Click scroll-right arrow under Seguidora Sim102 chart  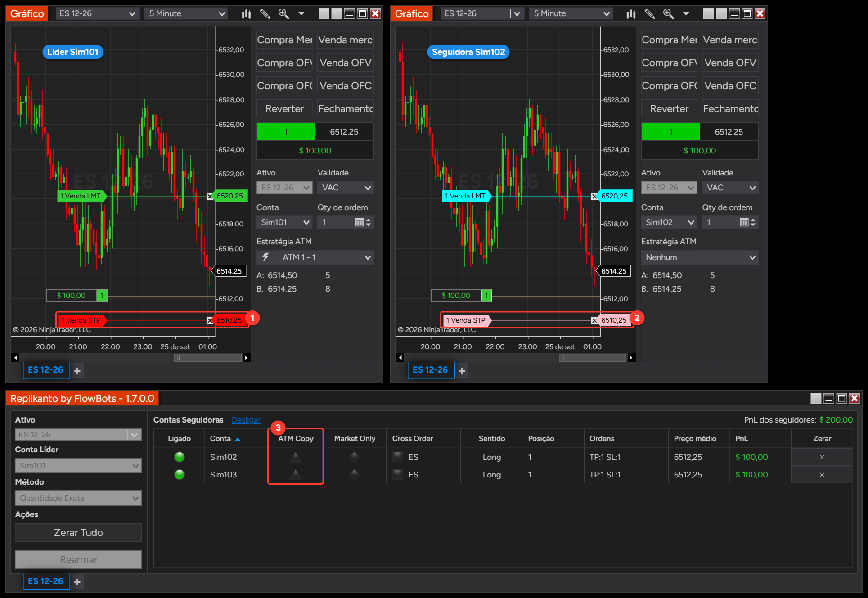pos(631,358)
